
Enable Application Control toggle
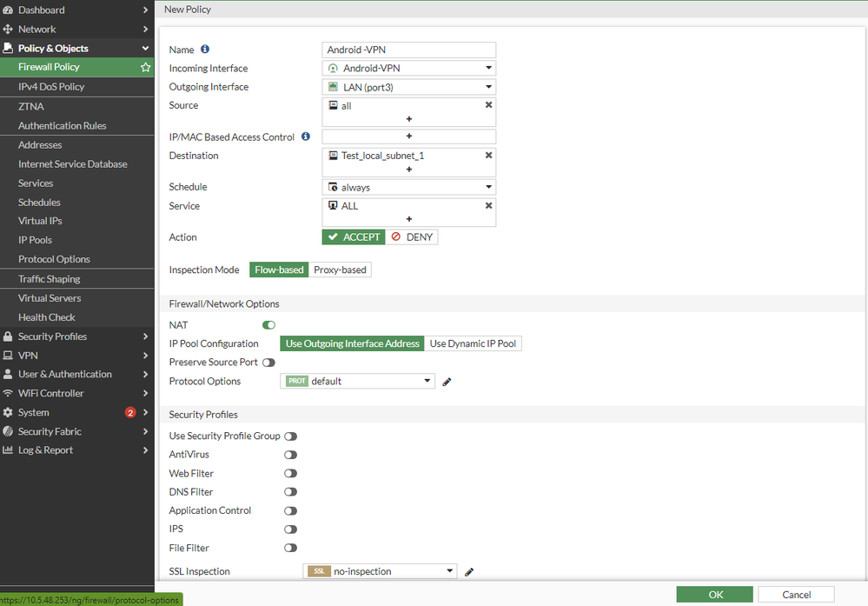(x=290, y=510)
